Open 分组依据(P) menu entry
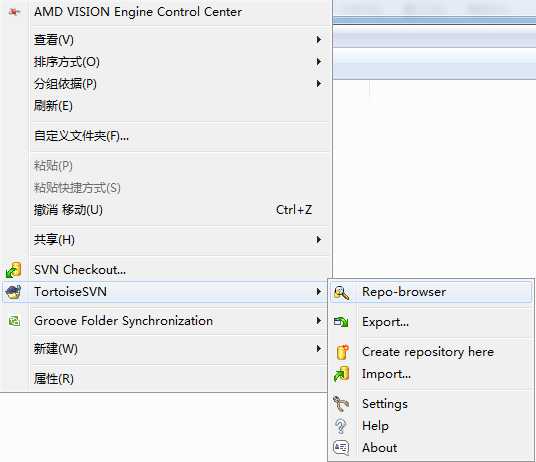Screen dimensions: 536x462 click(x=65, y=84)
